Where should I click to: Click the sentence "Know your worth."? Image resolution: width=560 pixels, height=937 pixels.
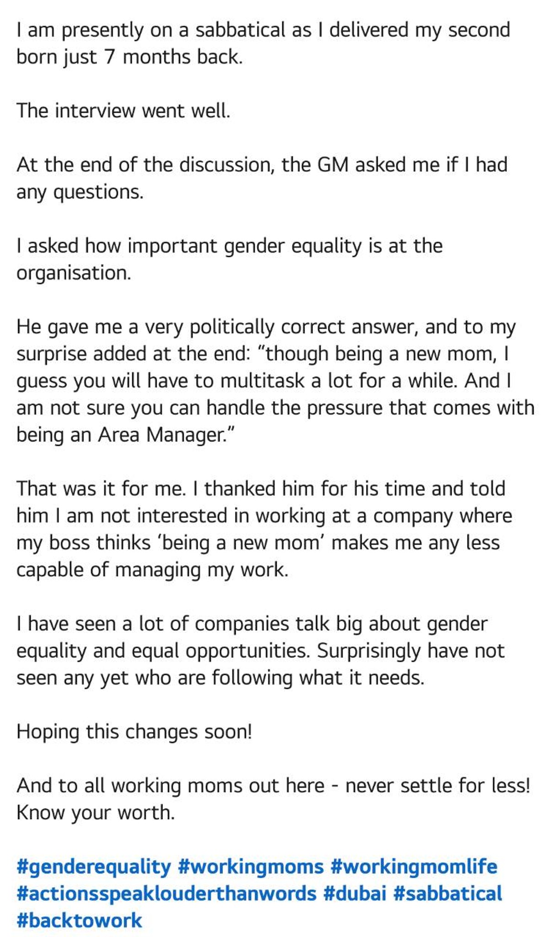click(96, 813)
